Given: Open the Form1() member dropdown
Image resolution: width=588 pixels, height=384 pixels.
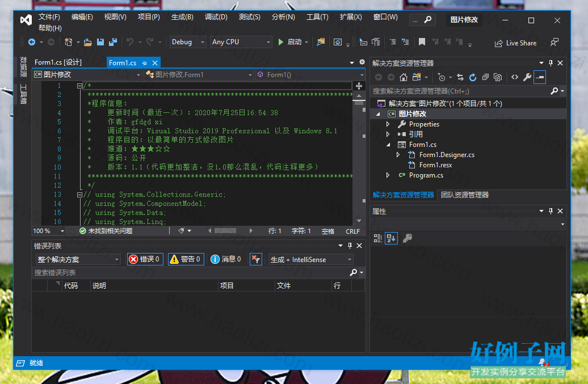Looking at the screenshot, I should pos(310,74).
